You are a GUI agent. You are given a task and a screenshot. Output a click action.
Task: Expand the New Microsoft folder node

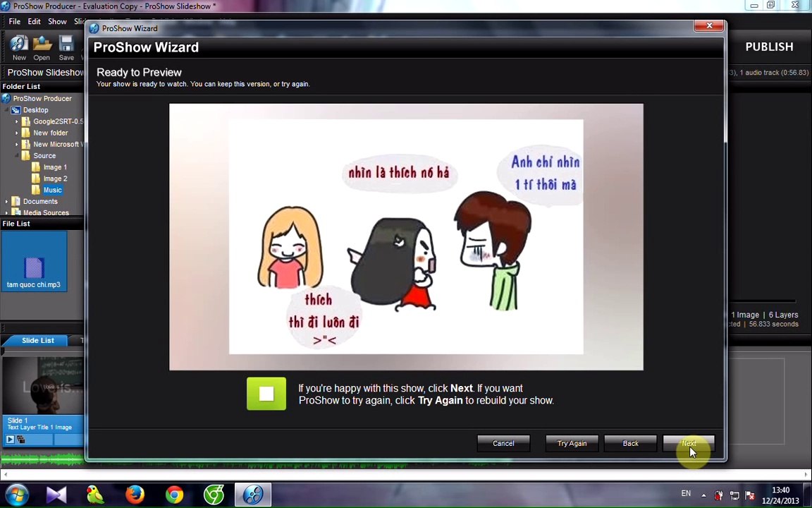coord(16,145)
